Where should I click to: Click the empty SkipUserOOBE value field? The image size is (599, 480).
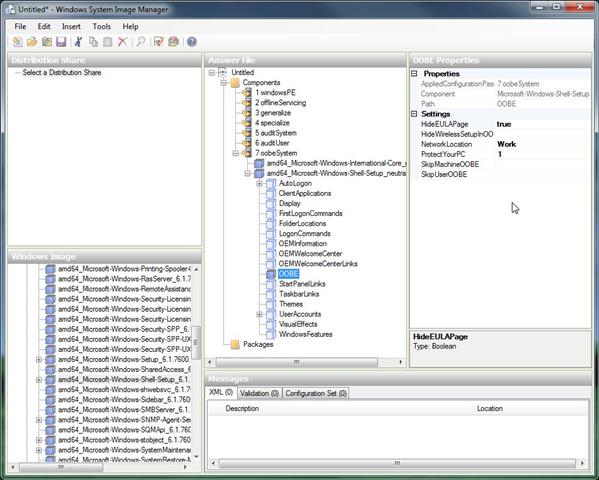click(542, 175)
